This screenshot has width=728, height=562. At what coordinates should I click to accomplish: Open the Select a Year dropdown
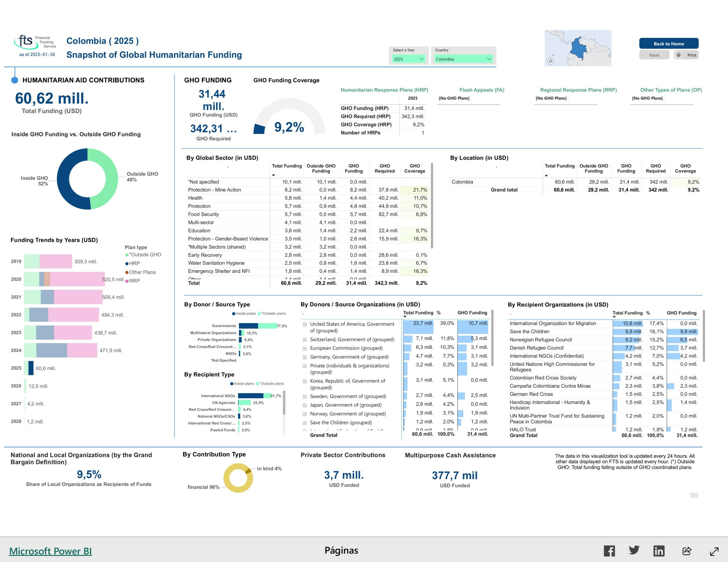click(408, 59)
